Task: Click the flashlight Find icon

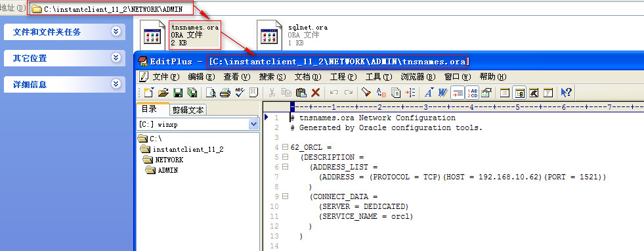Action: click(366, 93)
